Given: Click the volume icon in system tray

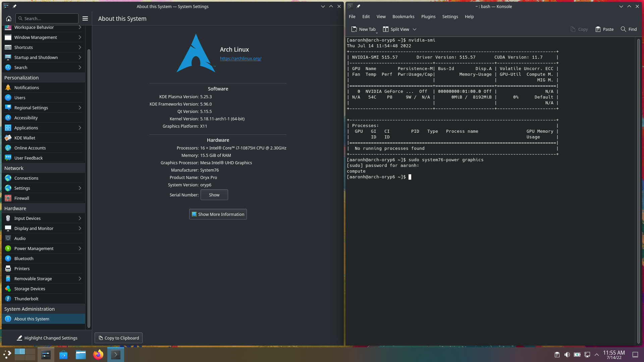Looking at the screenshot, I should point(567,355).
